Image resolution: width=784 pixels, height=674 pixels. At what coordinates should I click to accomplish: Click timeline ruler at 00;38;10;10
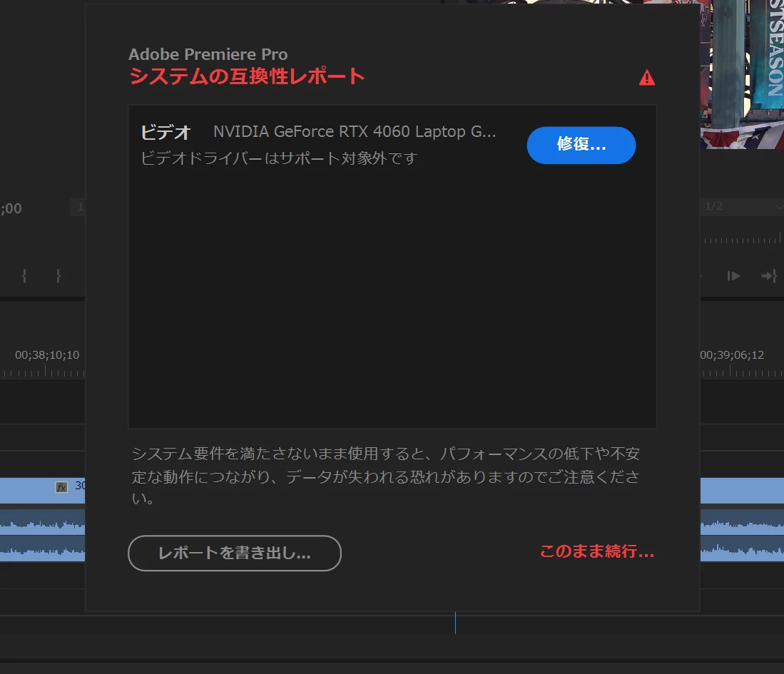tap(47, 355)
